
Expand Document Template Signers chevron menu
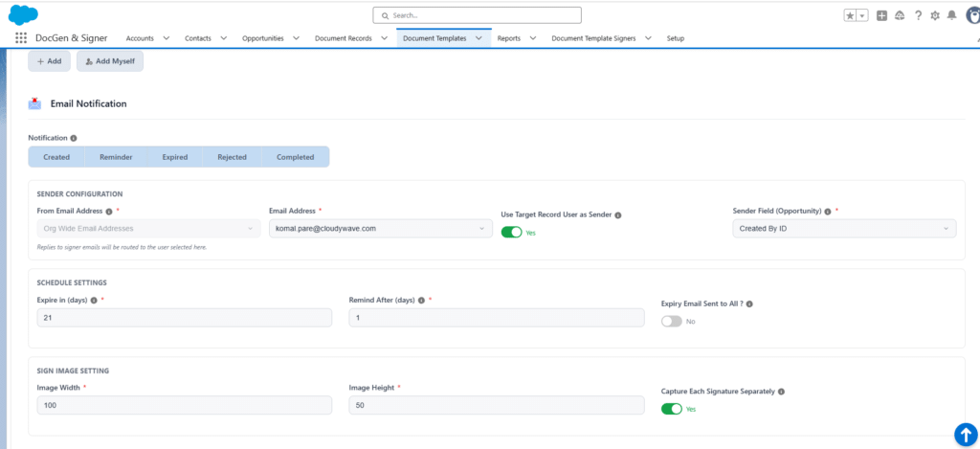pos(648,38)
